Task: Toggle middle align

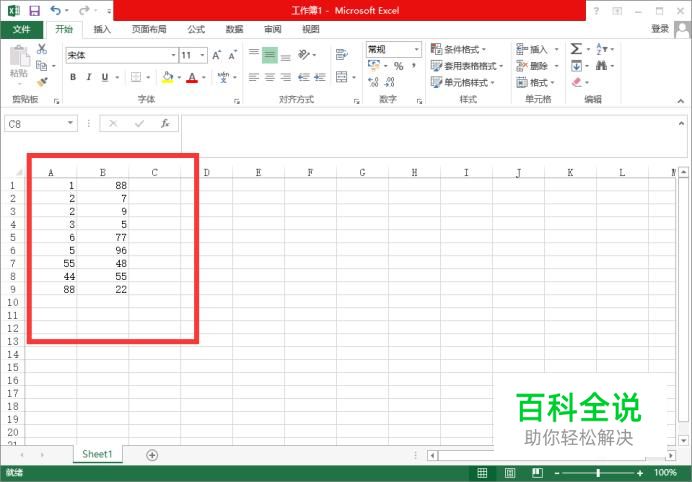Action: coord(270,55)
